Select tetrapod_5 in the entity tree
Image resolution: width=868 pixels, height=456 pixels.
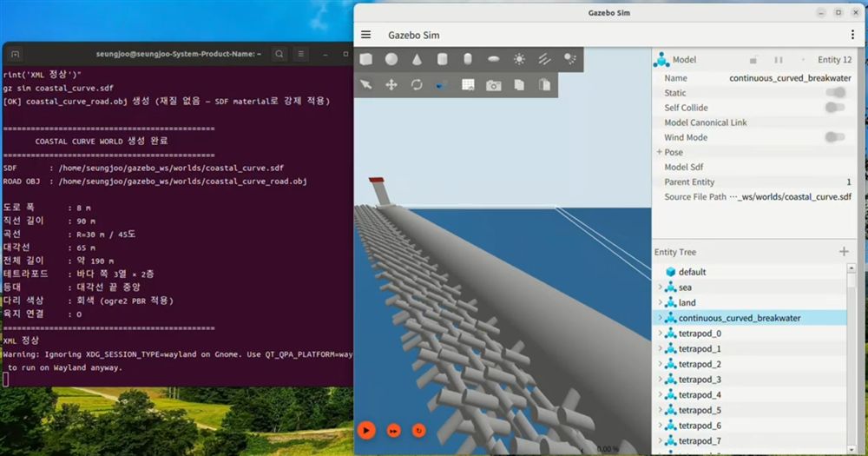pos(700,411)
